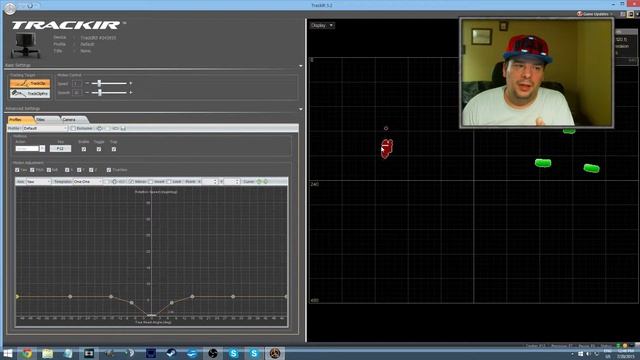
Task: Open Steam from the taskbar
Action: pyautogui.click(x=171, y=353)
